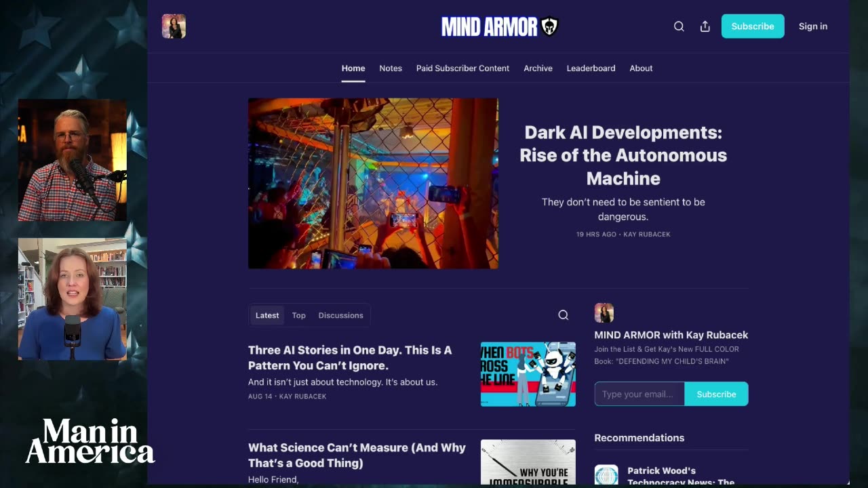Open the Dark AI Developments article headline

(x=623, y=155)
